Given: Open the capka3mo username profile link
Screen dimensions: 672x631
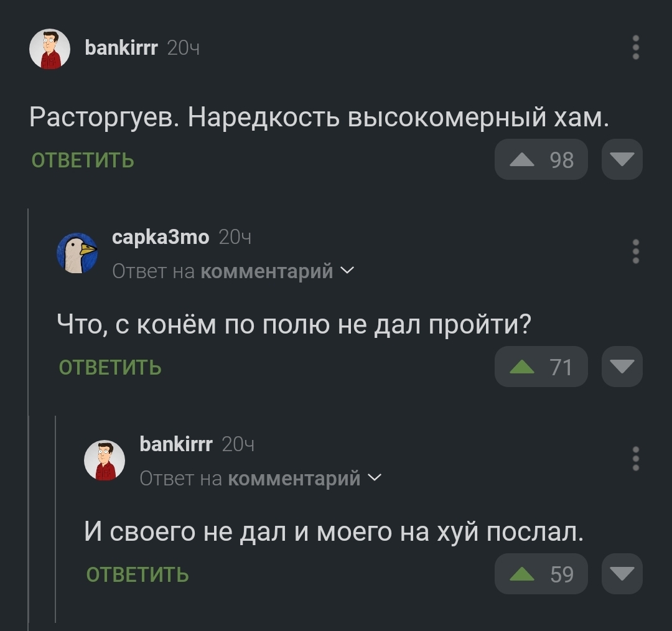Looking at the screenshot, I should coord(161,236).
